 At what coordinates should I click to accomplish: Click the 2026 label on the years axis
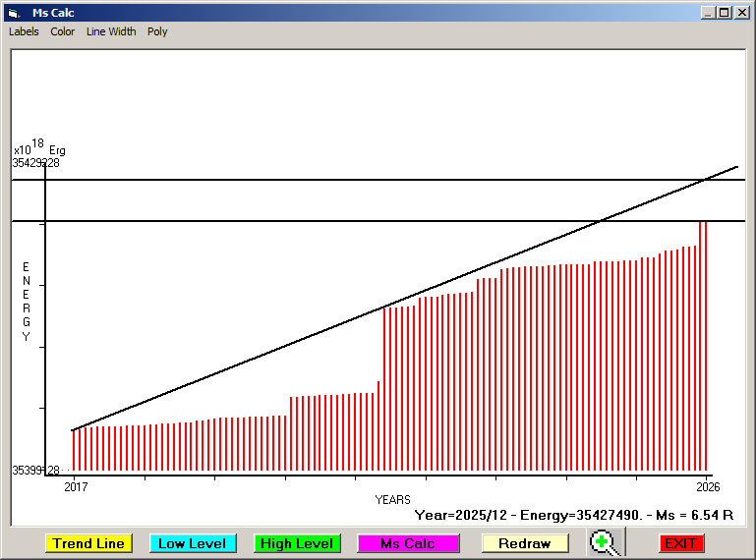(705, 486)
